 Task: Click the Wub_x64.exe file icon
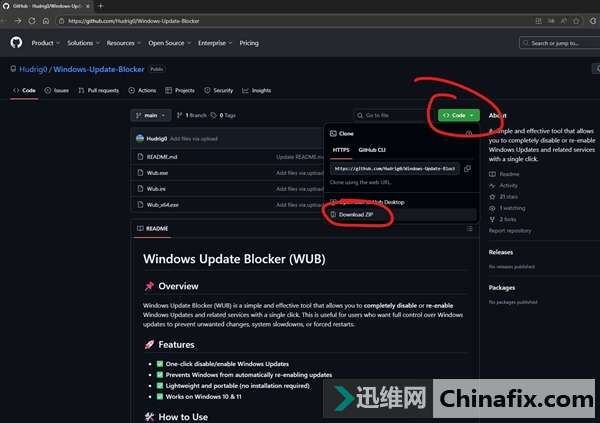140,205
